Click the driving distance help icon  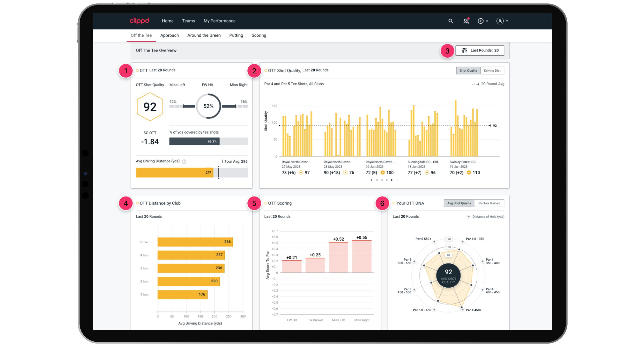(184, 162)
